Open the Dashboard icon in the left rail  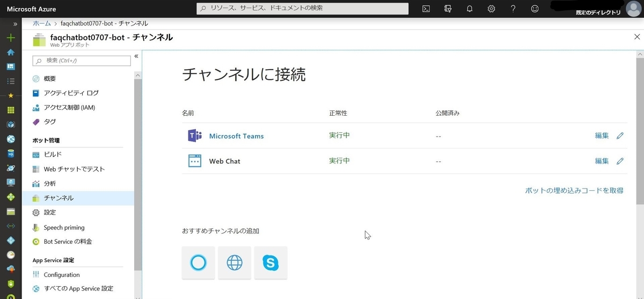click(x=11, y=67)
